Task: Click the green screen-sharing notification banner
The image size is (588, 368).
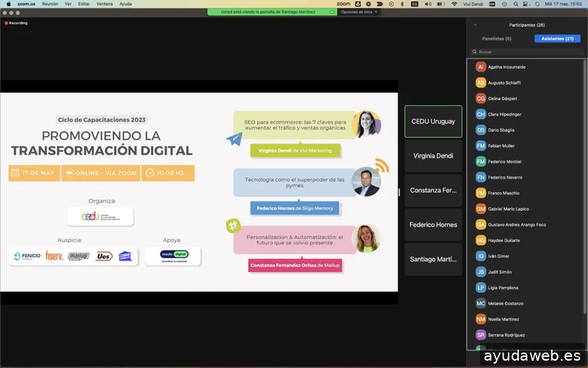Action: pos(272,12)
